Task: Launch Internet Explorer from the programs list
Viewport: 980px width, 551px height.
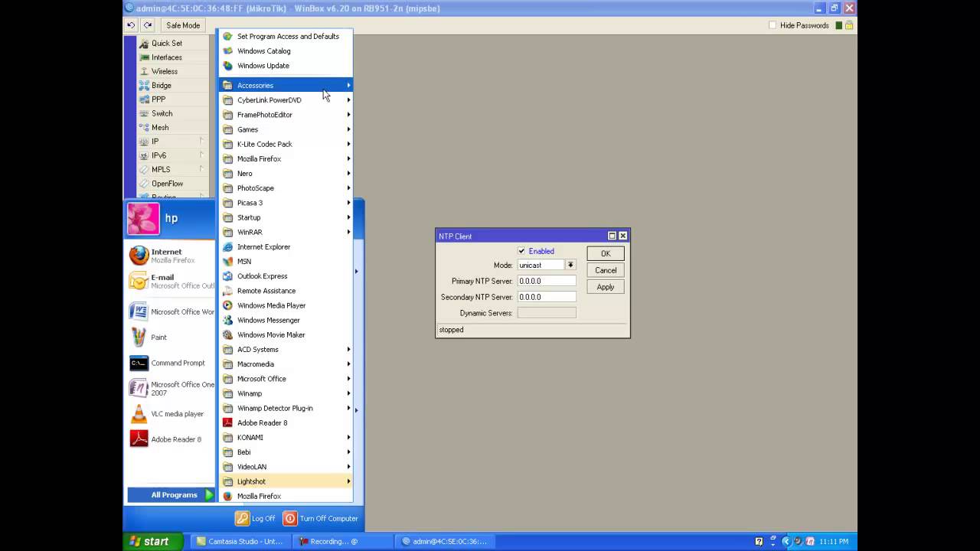Action: (x=286, y=247)
